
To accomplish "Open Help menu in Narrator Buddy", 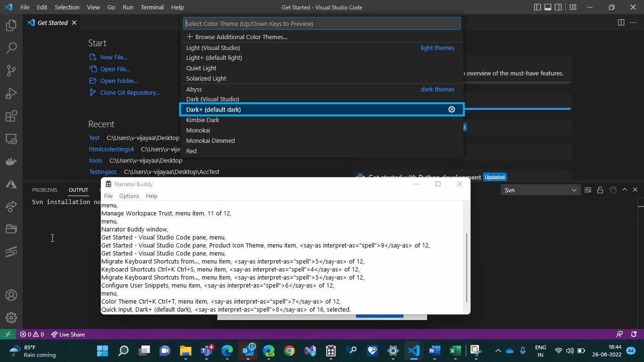I will [151, 196].
